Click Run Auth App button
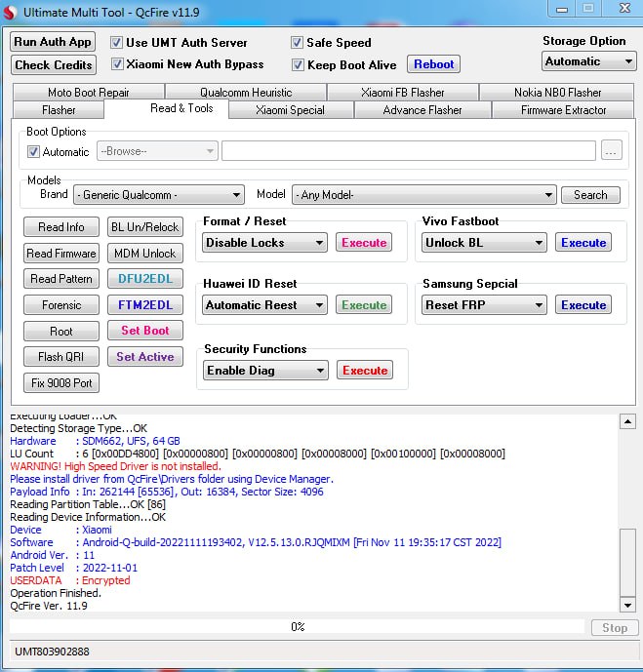The width and height of the screenshot is (643, 672). point(53,42)
